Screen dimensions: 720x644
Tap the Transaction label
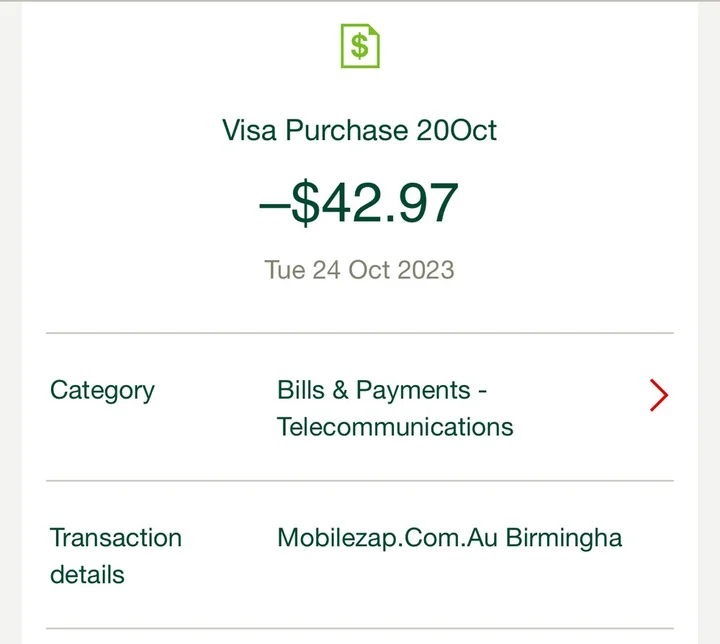(x=116, y=538)
